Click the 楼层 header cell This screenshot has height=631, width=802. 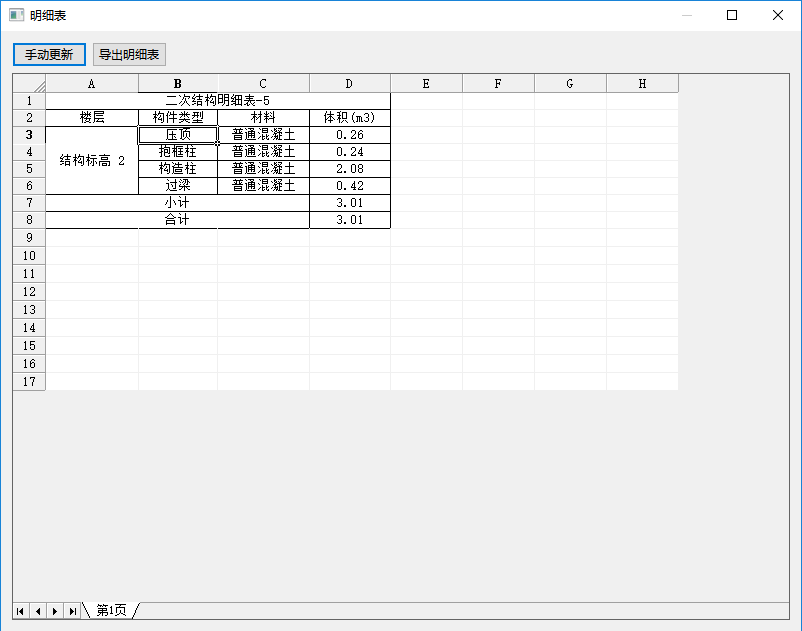[92, 118]
